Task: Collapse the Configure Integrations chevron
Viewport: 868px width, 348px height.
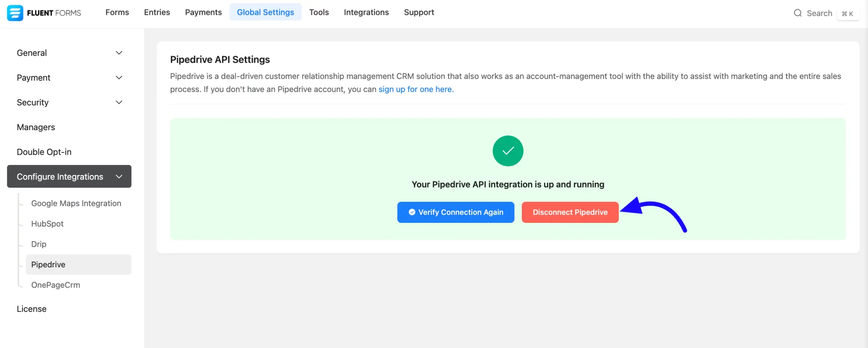Action: [x=119, y=176]
